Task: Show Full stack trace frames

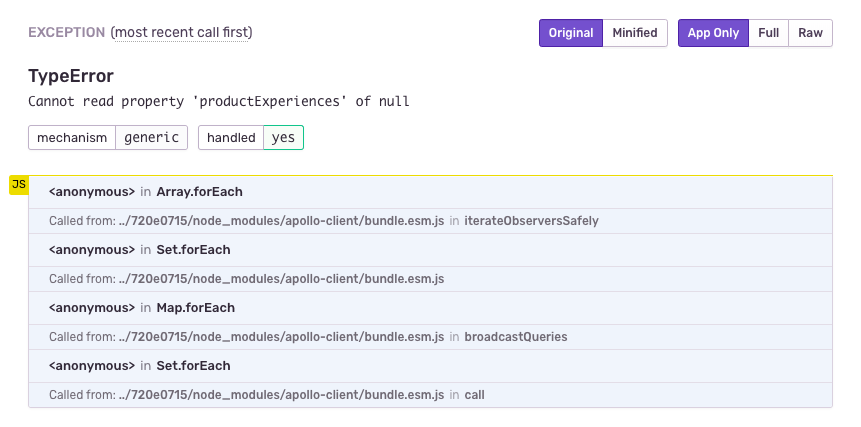Action: (768, 33)
